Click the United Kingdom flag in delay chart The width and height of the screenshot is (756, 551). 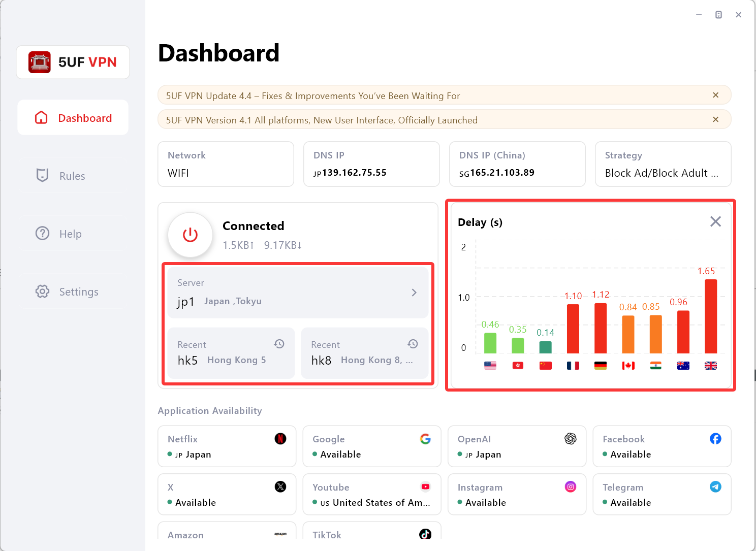711,366
